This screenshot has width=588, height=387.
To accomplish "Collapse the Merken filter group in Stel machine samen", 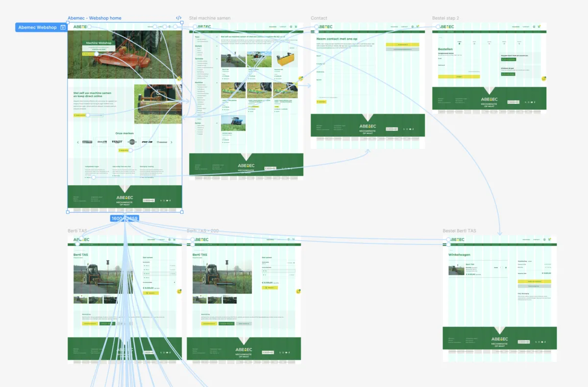I will point(217,46).
